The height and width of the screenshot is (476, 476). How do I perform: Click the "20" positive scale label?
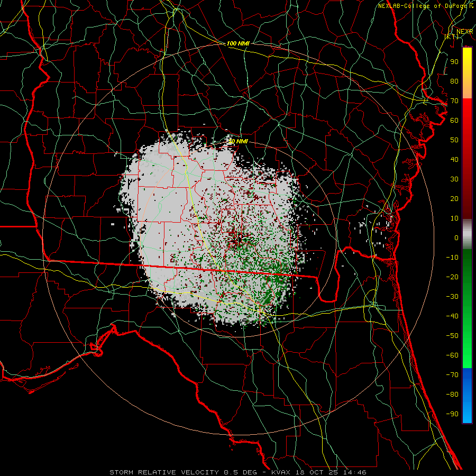pos(454,198)
